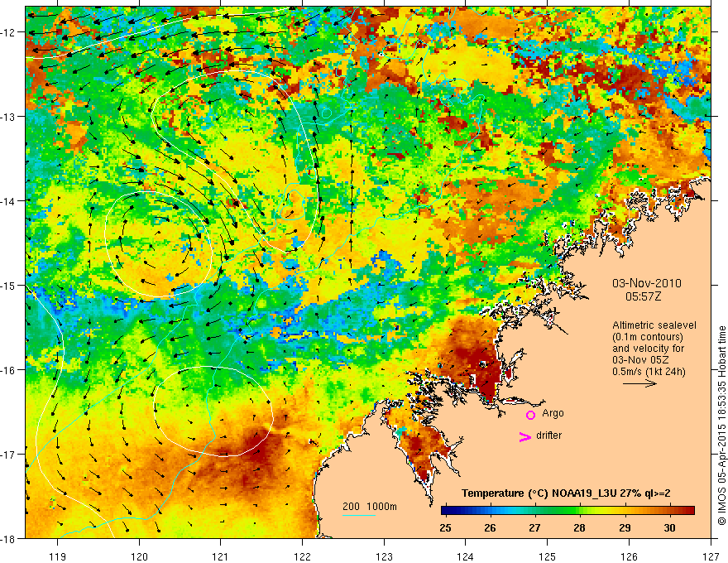Click the time label 05:57Z
Viewport: 728px width, 563px height.
point(643,296)
